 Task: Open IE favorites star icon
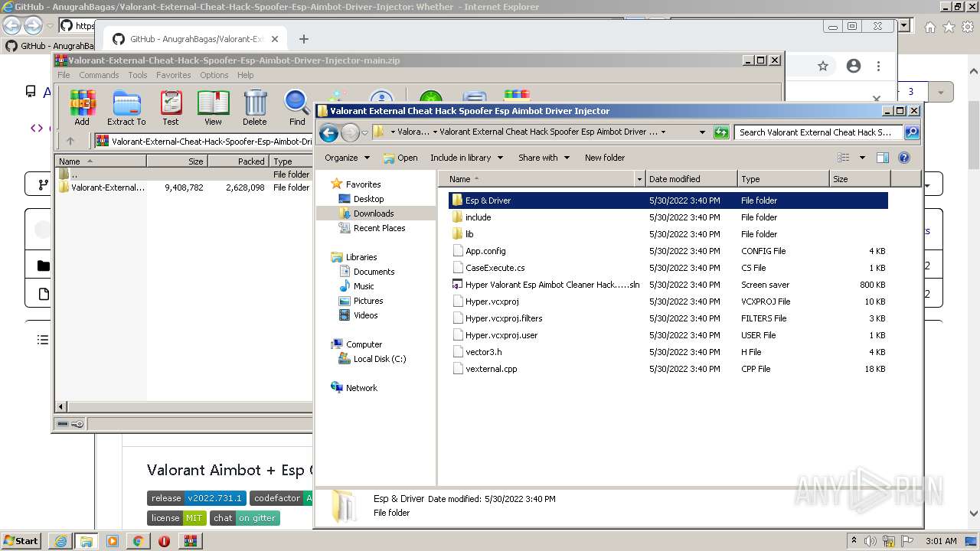(x=949, y=27)
